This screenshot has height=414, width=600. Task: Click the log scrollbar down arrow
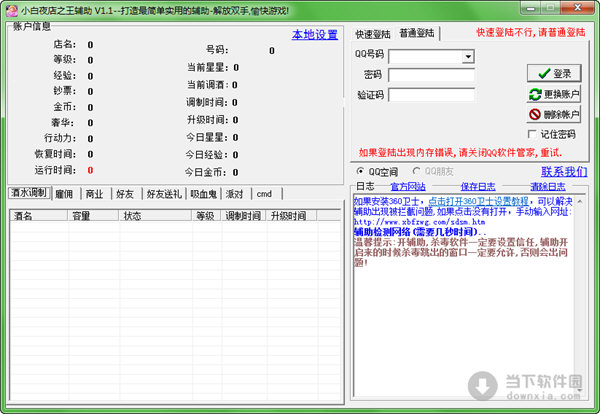coord(580,390)
